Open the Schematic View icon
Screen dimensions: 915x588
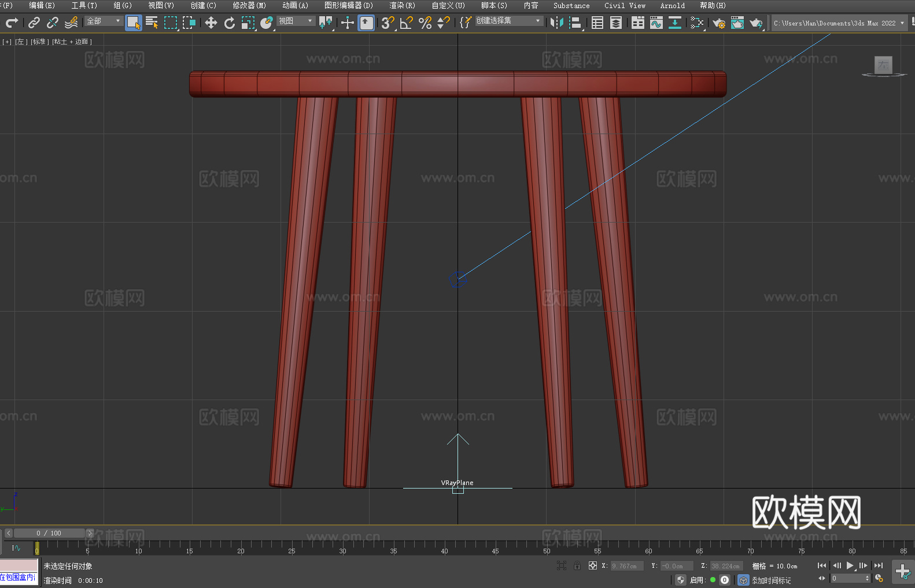pos(697,23)
